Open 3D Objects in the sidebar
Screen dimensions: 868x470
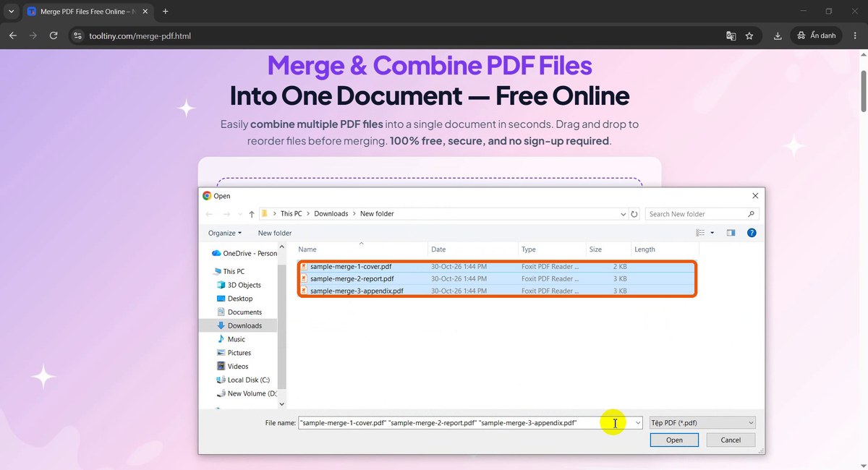pyautogui.click(x=239, y=285)
